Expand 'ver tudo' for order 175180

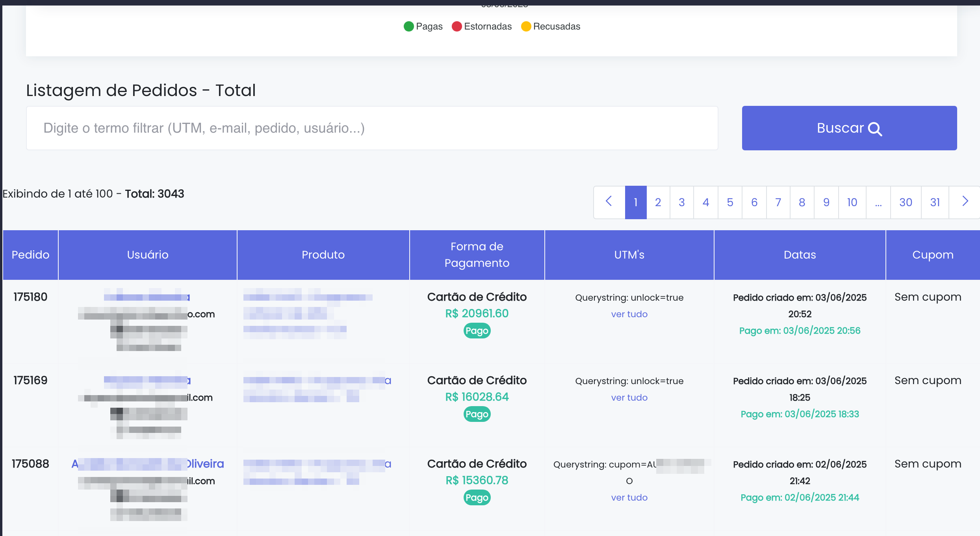[x=629, y=314]
